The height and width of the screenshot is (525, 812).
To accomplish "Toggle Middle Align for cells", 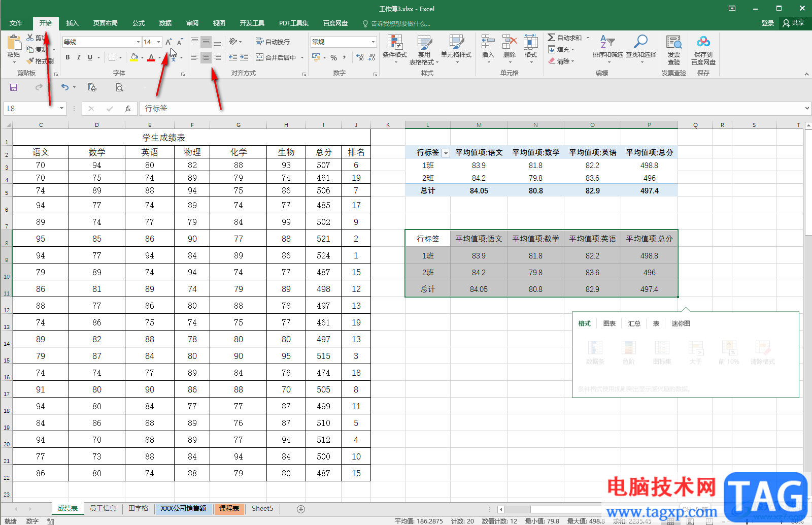I will [206, 42].
